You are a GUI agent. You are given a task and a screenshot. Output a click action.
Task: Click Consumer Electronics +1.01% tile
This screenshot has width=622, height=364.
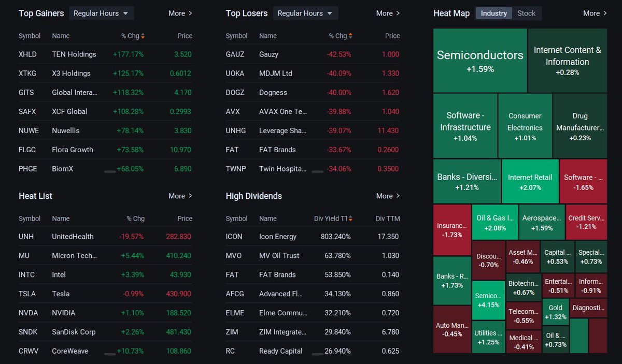tap(525, 126)
